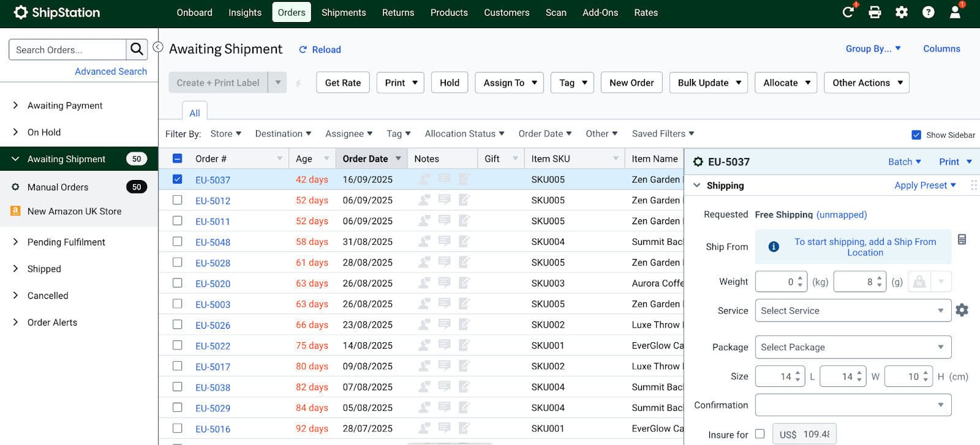Open account settings gear icon
Viewport: 980px width, 445px height.
(902, 12)
